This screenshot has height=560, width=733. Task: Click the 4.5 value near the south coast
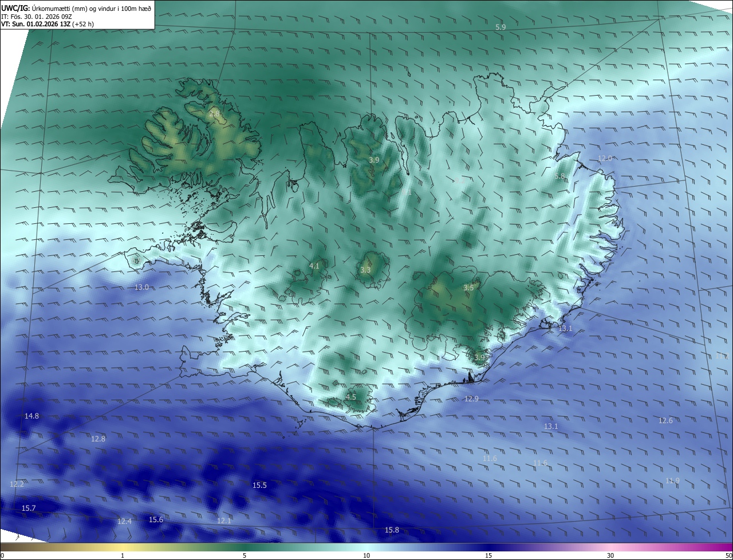pos(351,397)
